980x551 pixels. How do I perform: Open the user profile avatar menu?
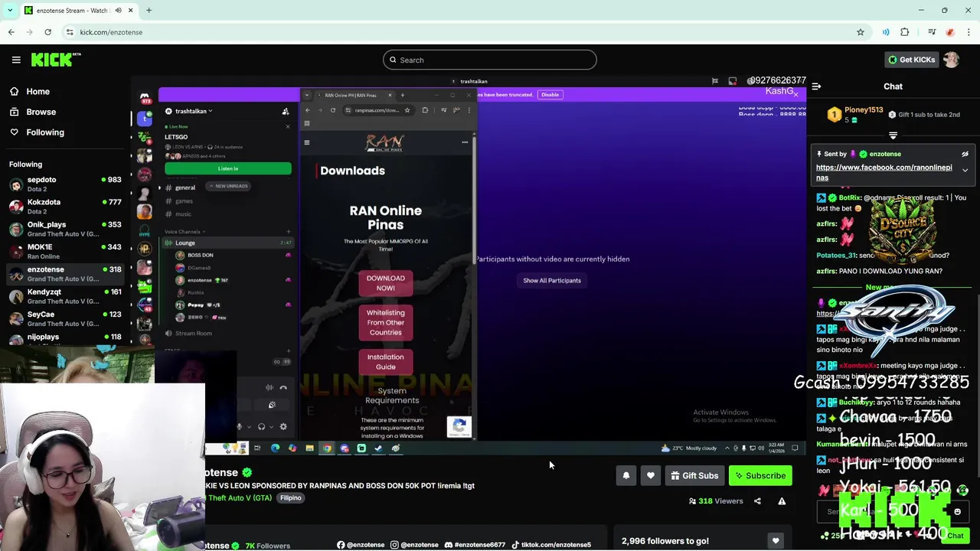(951, 60)
